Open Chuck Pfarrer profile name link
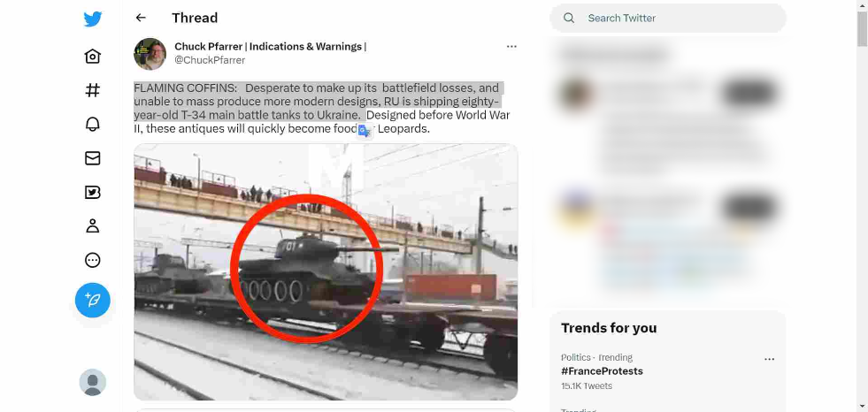 click(270, 47)
